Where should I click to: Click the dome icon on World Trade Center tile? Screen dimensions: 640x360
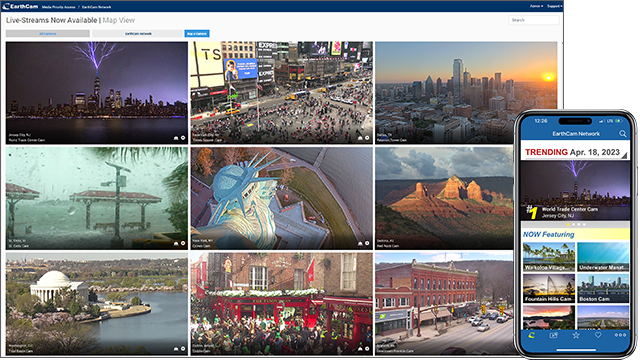coord(176,138)
